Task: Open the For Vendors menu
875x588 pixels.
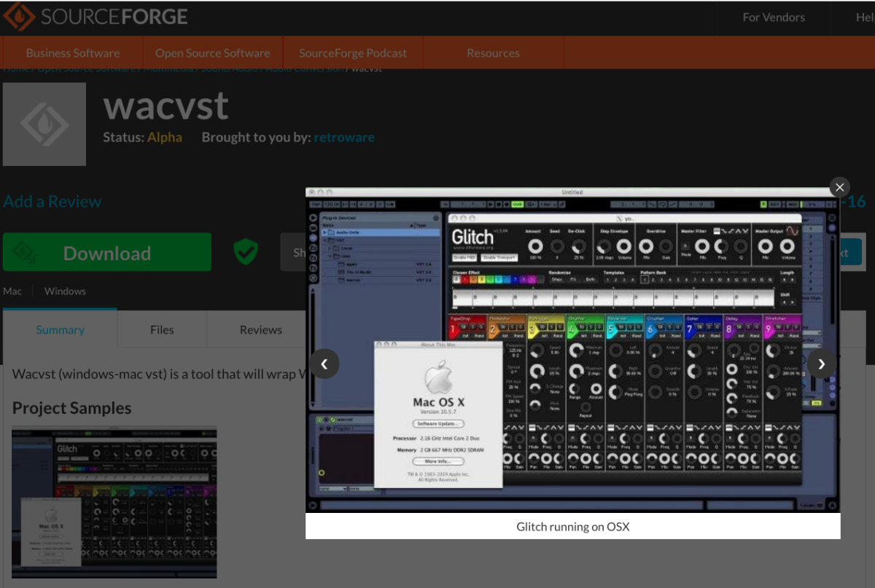Action: (x=774, y=17)
